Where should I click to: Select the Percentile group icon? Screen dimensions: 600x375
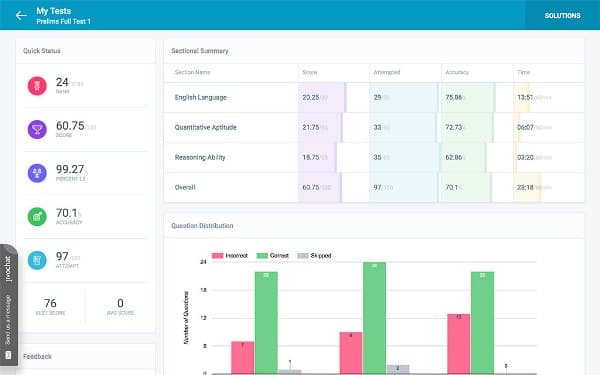click(37, 173)
